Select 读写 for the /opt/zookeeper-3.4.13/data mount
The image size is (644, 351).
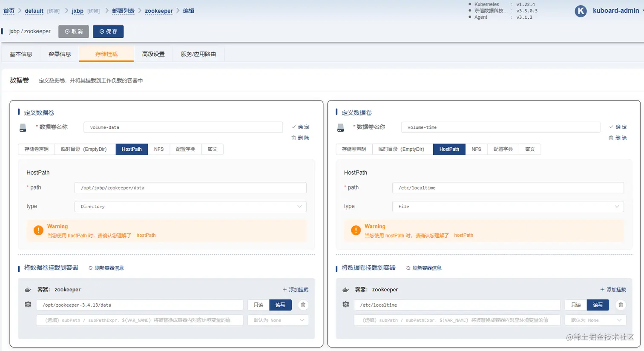coord(280,305)
